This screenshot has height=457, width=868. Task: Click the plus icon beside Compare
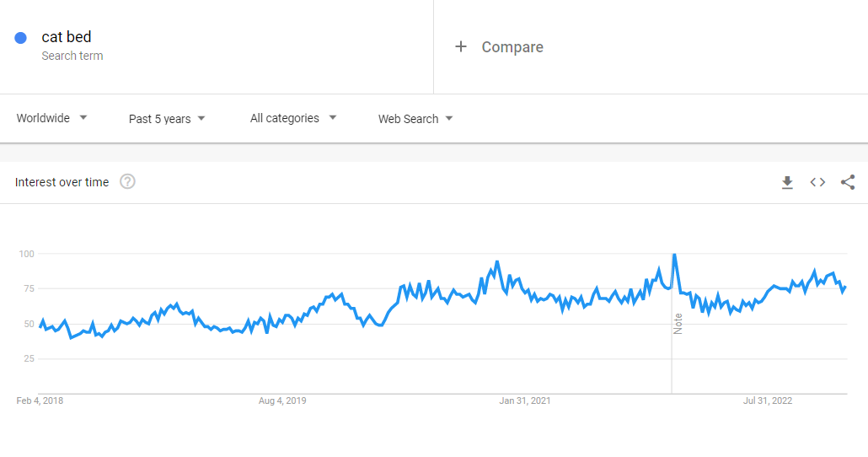pyautogui.click(x=461, y=47)
